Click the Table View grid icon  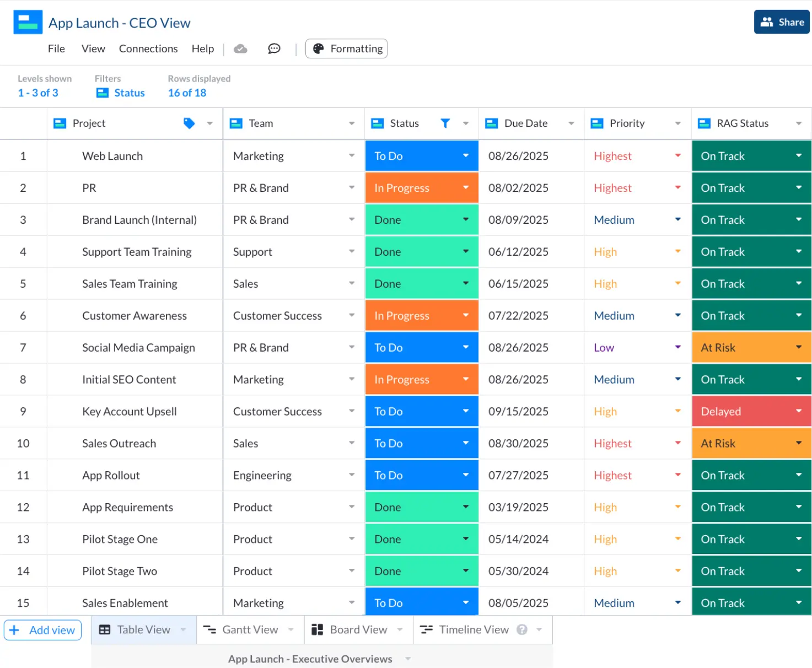(x=105, y=629)
